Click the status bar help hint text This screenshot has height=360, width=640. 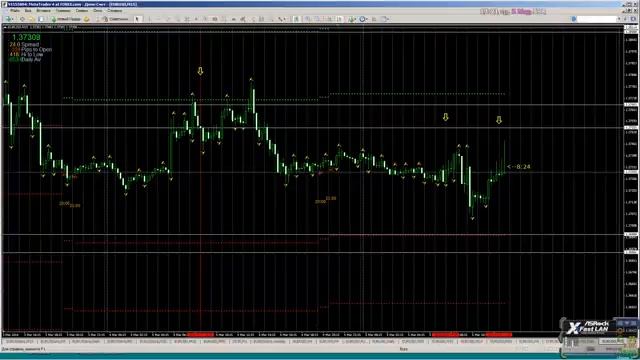(x=24, y=349)
